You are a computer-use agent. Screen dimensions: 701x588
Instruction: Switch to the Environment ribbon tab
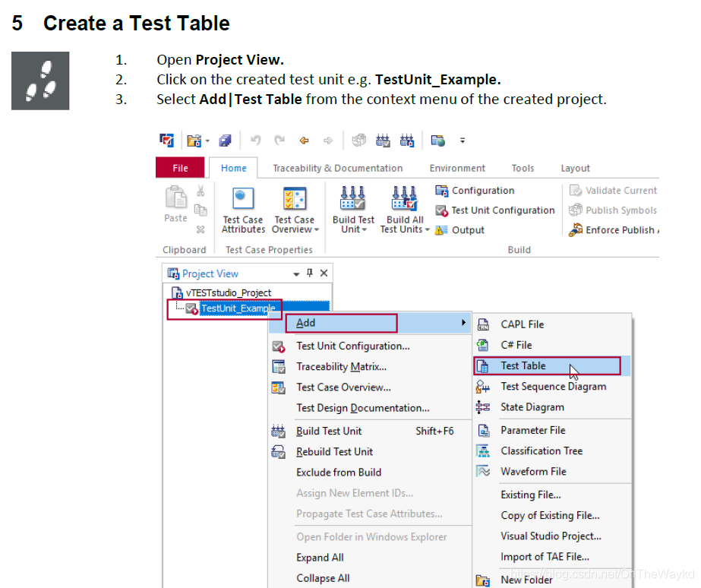click(x=457, y=168)
